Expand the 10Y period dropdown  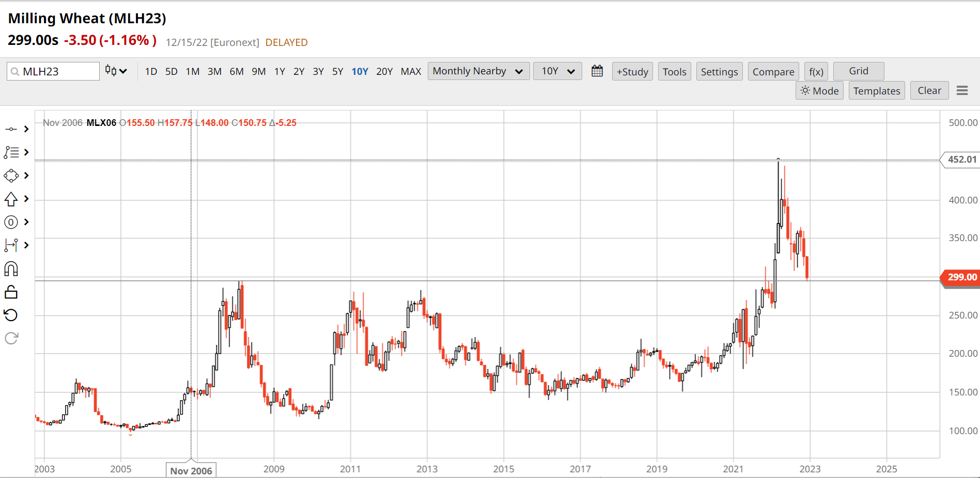[557, 71]
